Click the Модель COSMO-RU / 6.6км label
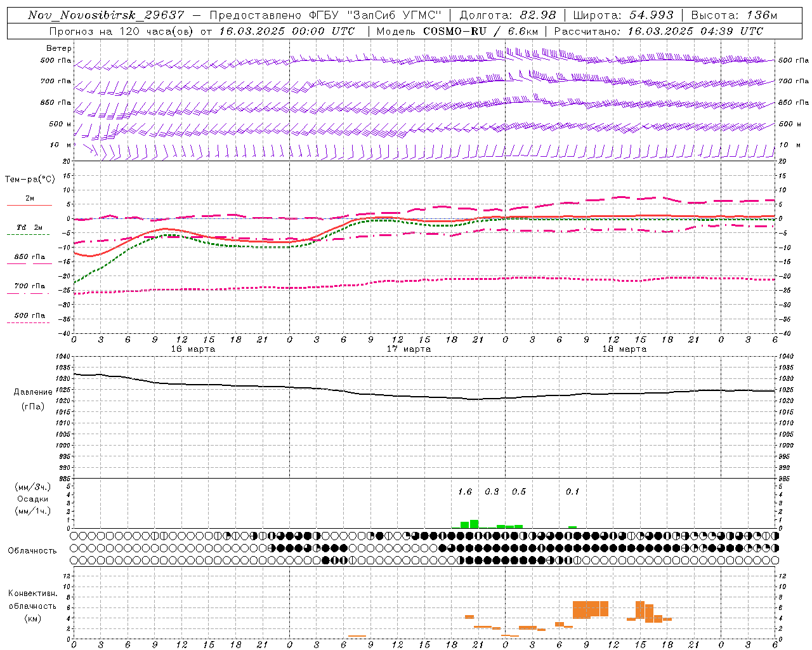Image resolution: width=812 pixels, height=650 pixels. (457, 31)
